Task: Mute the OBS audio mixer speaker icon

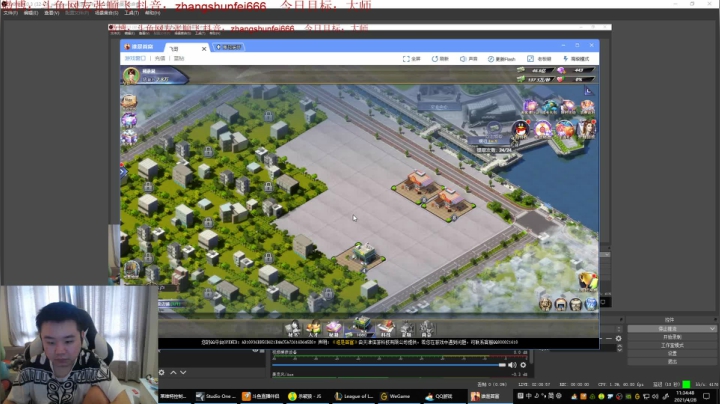Action: tap(512, 365)
